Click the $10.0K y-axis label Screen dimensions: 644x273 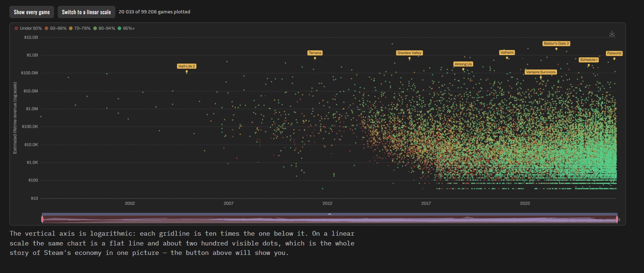tap(31, 145)
